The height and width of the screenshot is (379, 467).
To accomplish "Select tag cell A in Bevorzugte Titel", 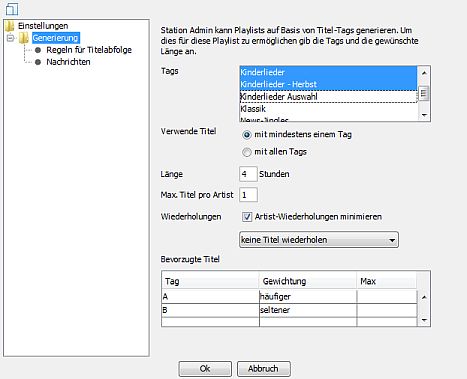I will click(210, 297).
